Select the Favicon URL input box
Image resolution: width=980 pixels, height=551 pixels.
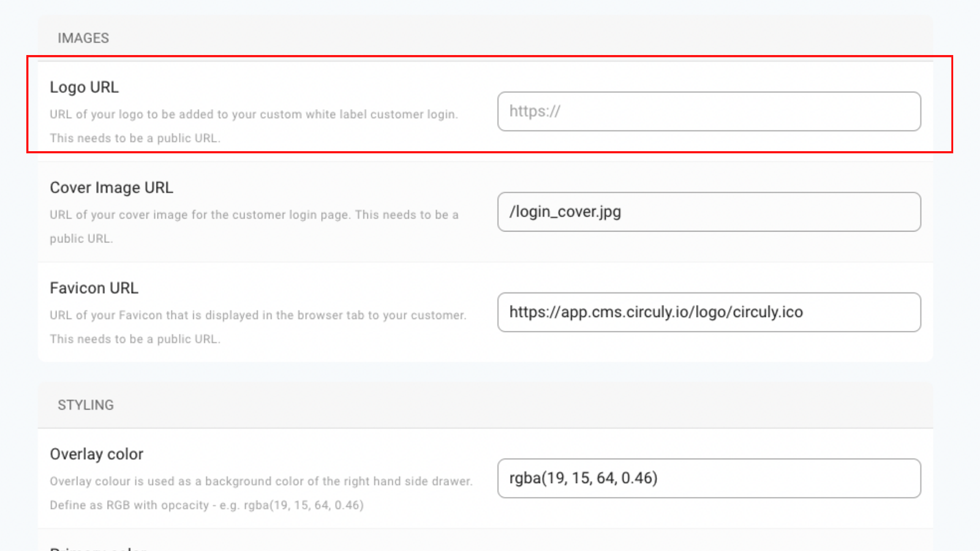pos(709,312)
